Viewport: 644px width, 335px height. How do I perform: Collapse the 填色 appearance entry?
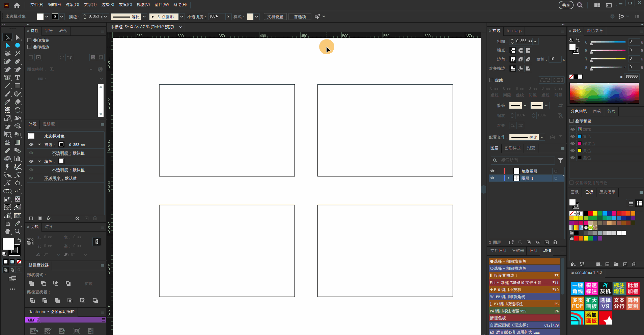click(39, 161)
